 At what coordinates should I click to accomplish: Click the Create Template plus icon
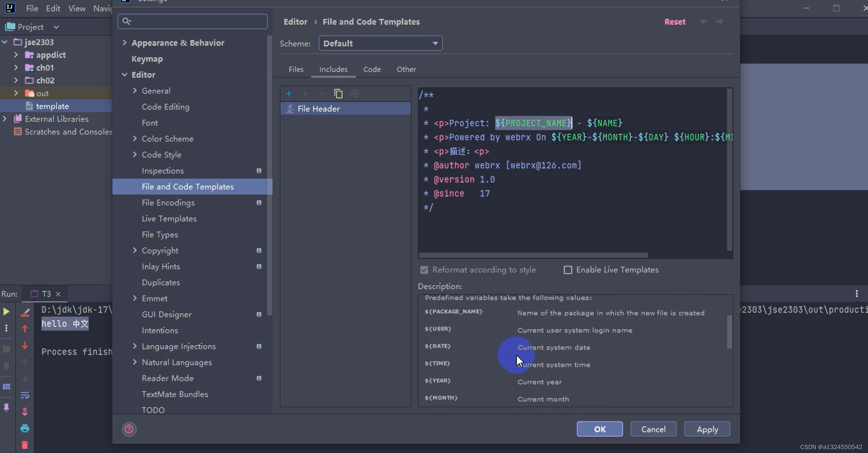tap(289, 94)
